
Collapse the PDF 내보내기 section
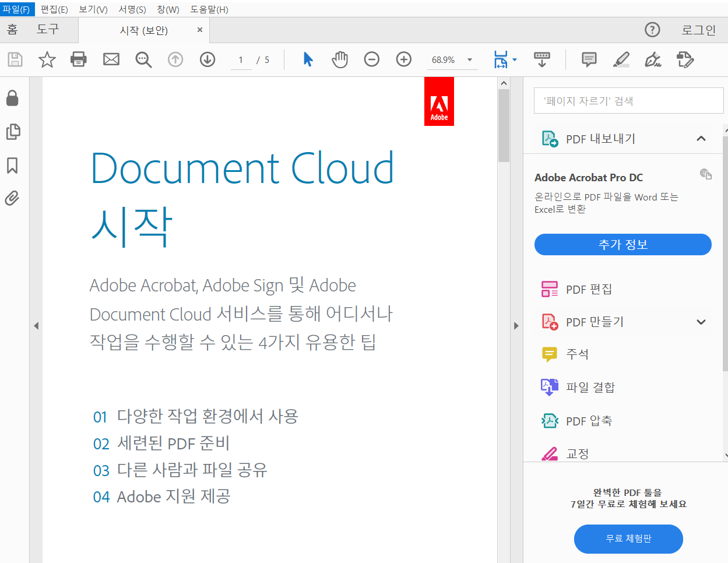click(701, 139)
